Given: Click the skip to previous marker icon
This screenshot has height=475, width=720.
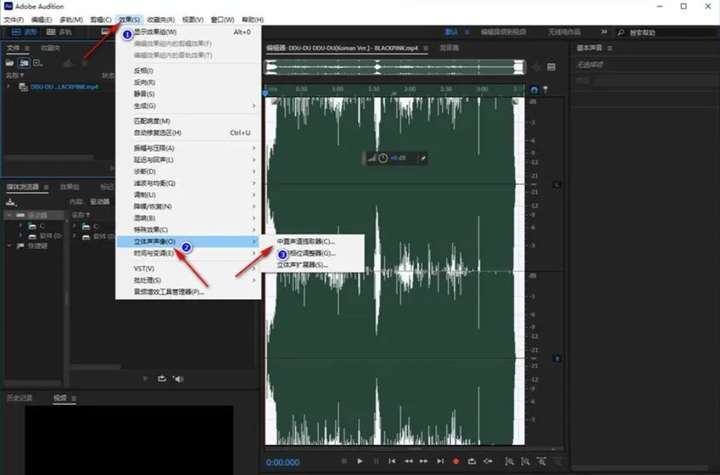Looking at the screenshot, I should coord(392,461).
